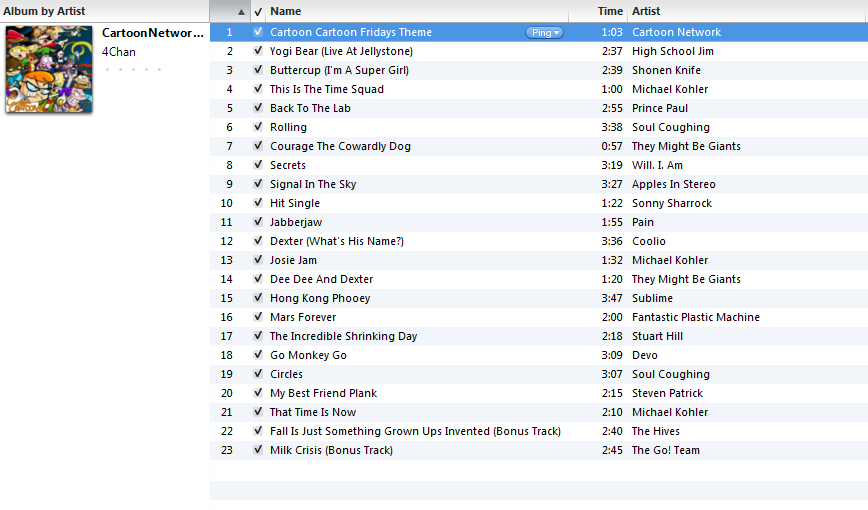868x510 pixels.
Task: Select the Hong Kong Phooey track
Action: coord(539,298)
